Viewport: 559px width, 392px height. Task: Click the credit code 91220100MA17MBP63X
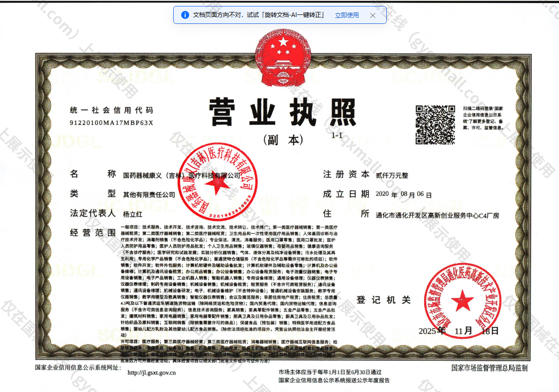click(111, 123)
